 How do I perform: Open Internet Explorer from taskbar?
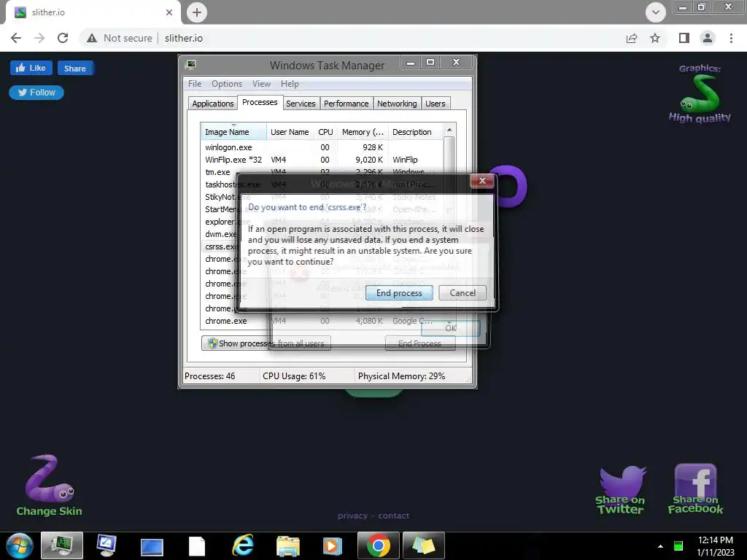click(x=243, y=545)
